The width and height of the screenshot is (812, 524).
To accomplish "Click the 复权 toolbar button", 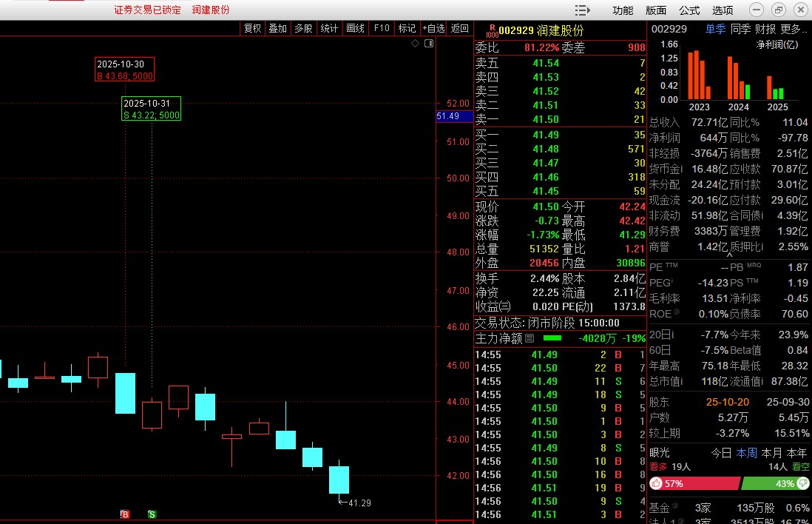I will [x=253, y=29].
